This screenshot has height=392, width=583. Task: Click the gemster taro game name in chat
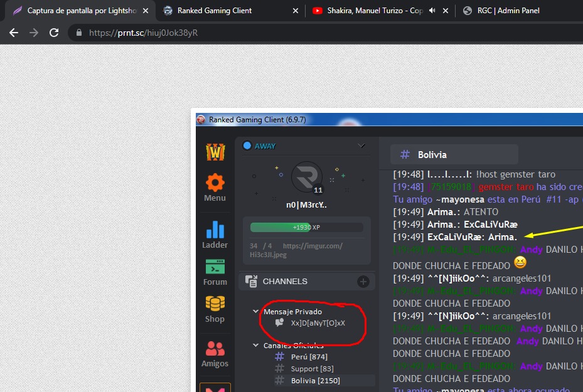pos(506,187)
